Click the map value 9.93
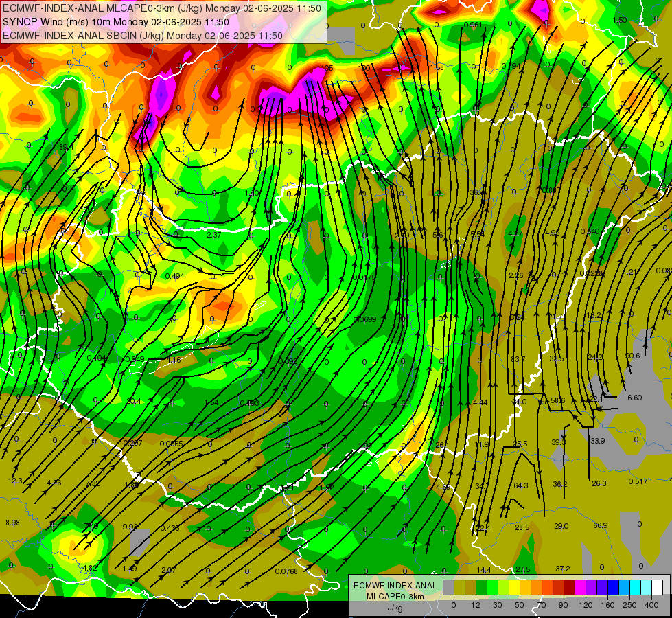The height and width of the screenshot is (618, 672). pos(130,526)
